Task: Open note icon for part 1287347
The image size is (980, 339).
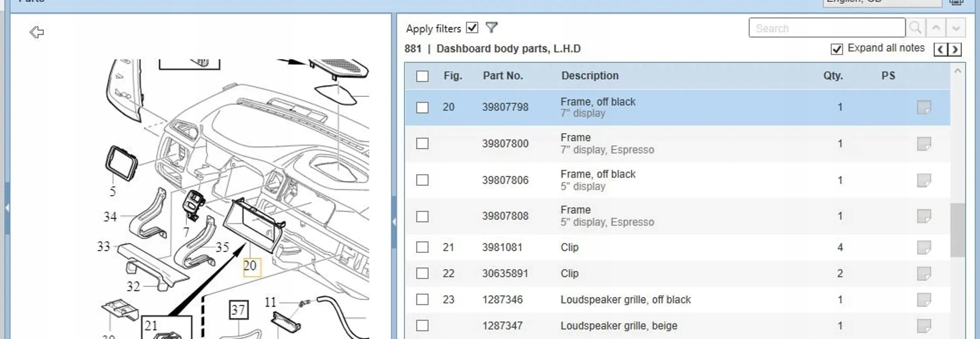Action: click(924, 326)
